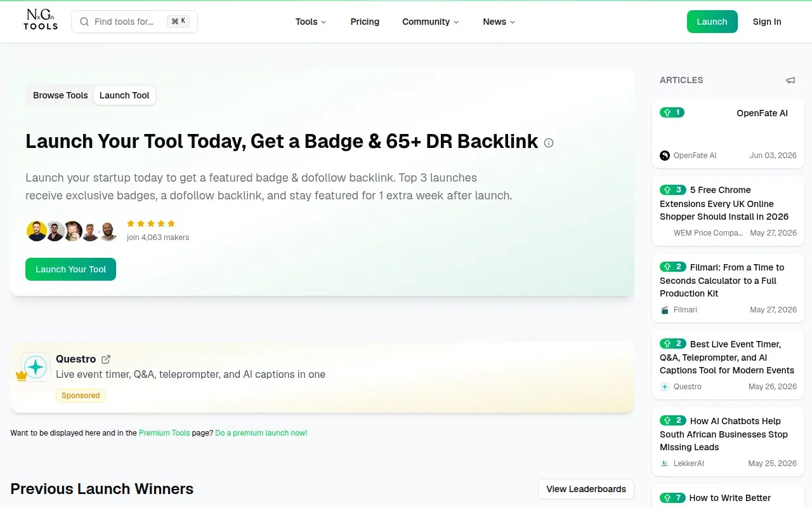This screenshot has height=508, width=812.
Task: Select the Launch Tool tab
Action: coord(124,95)
